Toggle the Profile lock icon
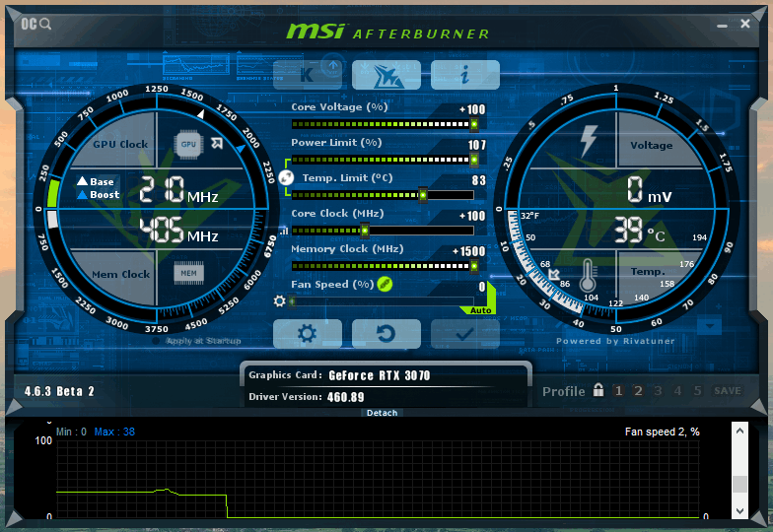 coord(598,390)
